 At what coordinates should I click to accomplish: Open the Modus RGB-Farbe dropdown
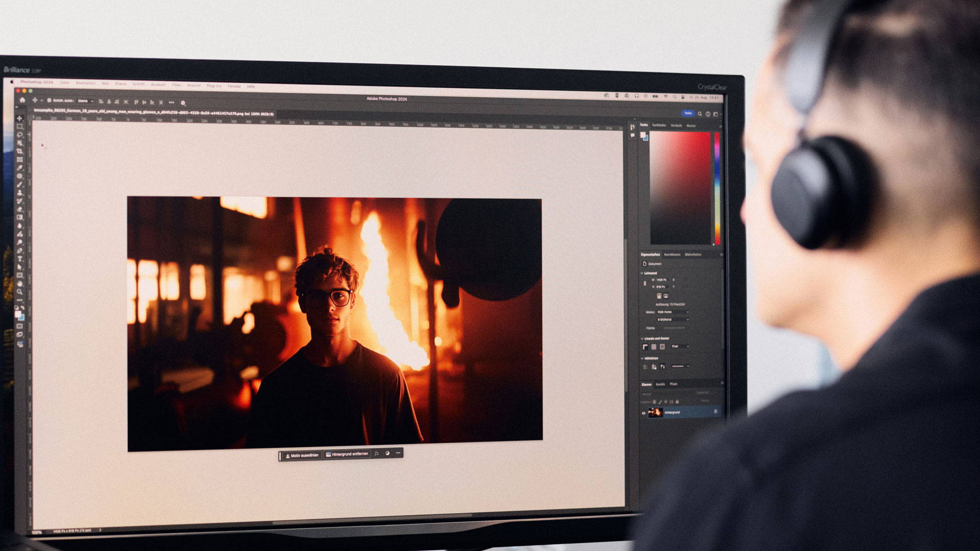[x=673, y=312]
